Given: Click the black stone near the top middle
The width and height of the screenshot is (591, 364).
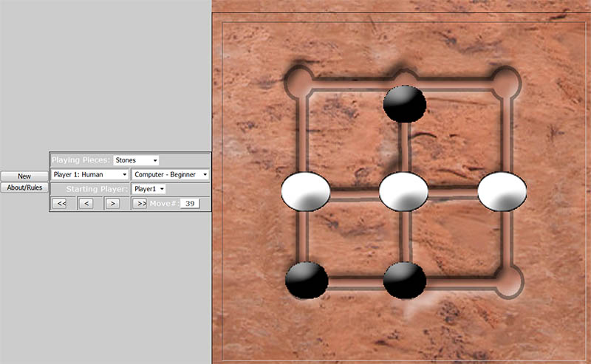Looking at the screenshot, I should 404,104.
